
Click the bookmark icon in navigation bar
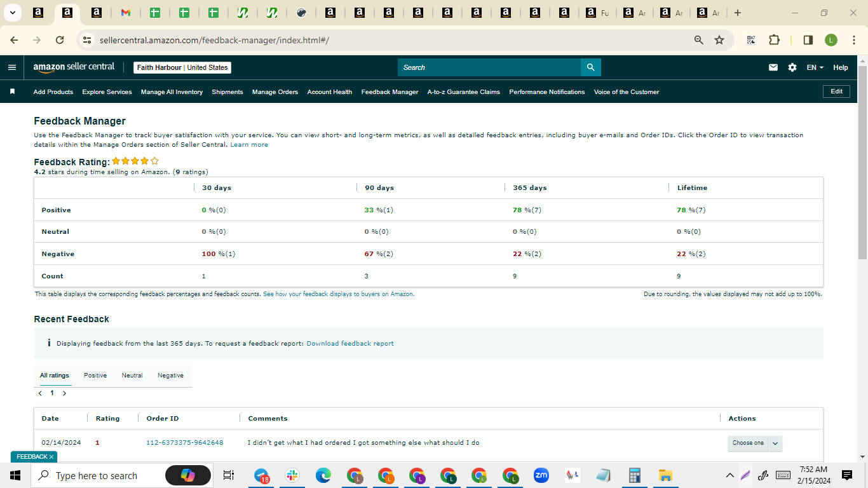tap(12, 91)
